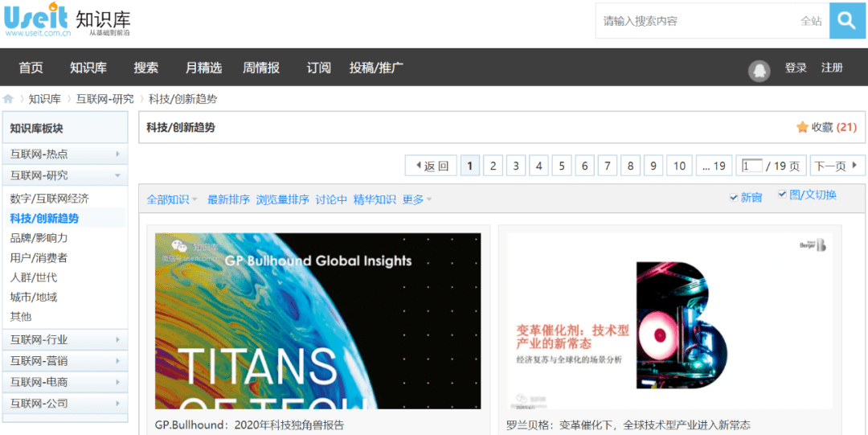Viewport: 868px width, 435px height.
Task: Expand the 互联网-热点 sidebar section
Action: pos(65,154)
